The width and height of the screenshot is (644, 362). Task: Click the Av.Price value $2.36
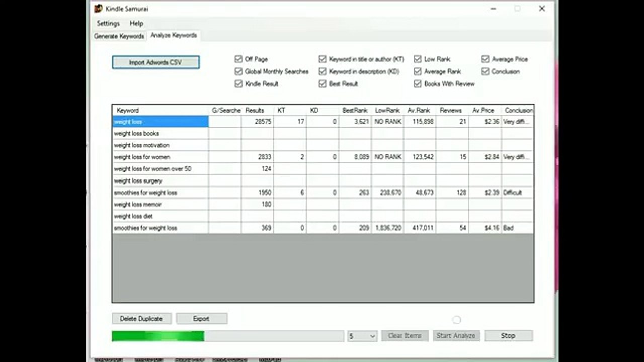[485, 122]
